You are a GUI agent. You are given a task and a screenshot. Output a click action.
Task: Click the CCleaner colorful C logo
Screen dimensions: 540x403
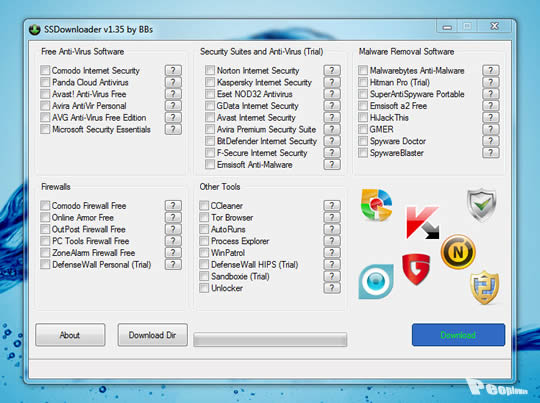coord(376,205)
